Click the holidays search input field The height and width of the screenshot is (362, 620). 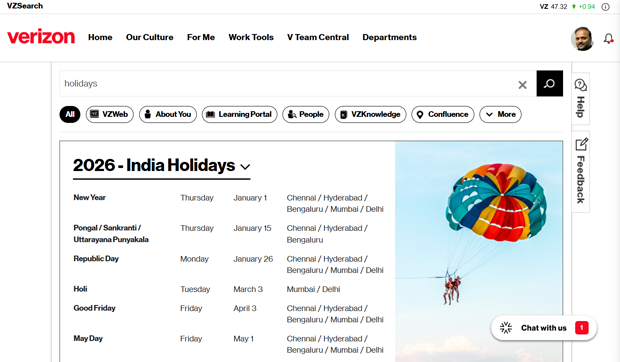[x=287, y=83]
